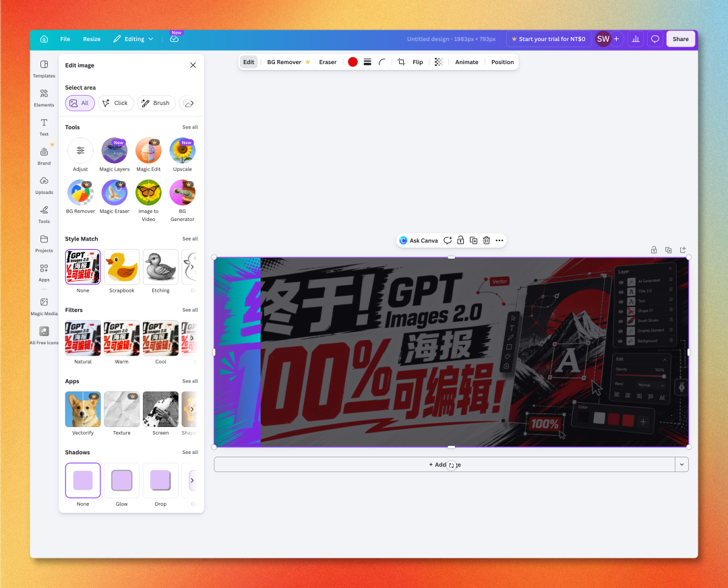Open the Resize menu
The image size is (728, 588).
[92, 39]
